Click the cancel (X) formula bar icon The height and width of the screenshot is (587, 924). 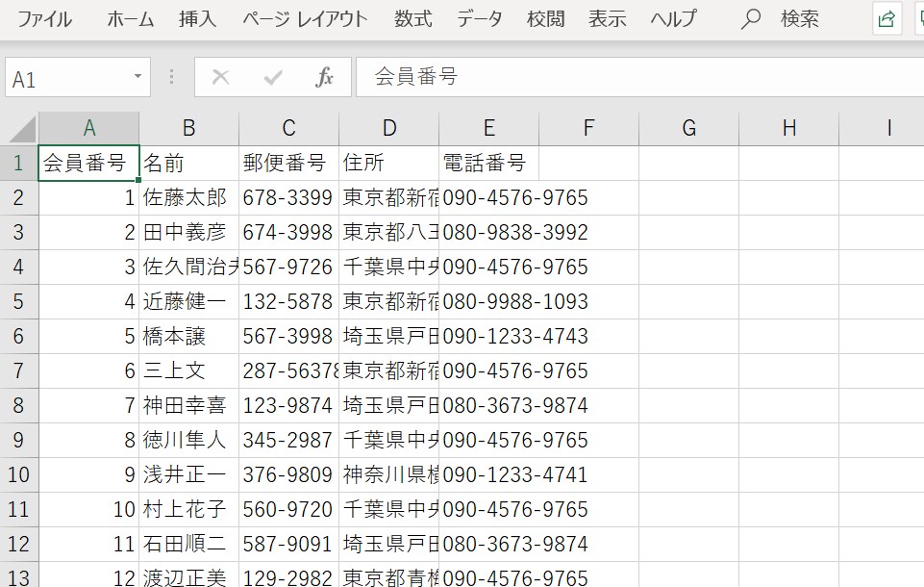tap(220, 77)
